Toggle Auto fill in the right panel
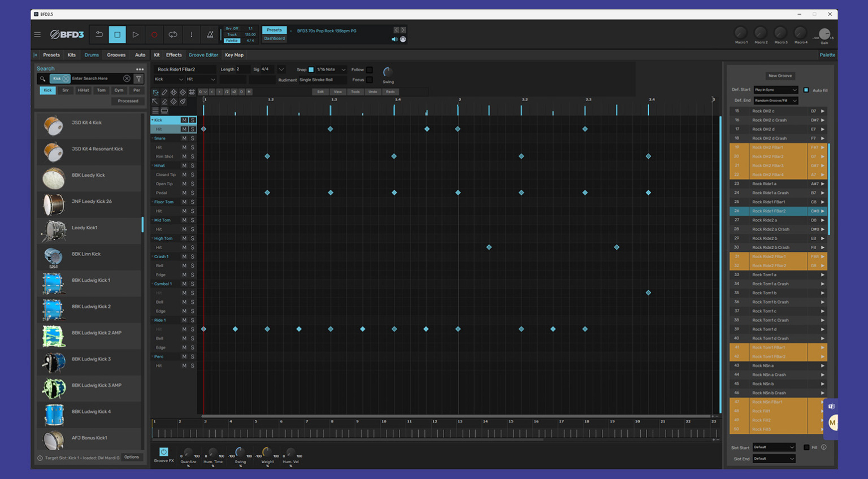The image size is (868, 479). (x=806, y=89)
